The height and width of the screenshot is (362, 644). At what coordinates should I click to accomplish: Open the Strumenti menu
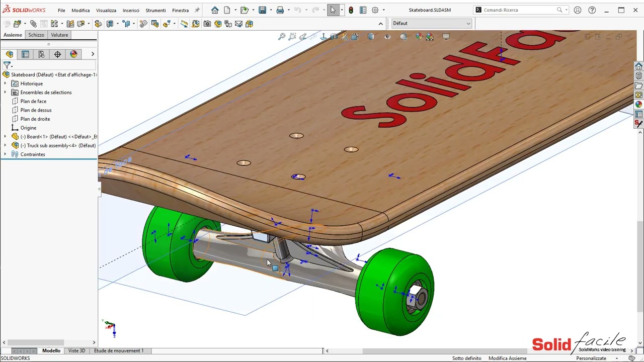pyautogui.click(x=155, y=10)
